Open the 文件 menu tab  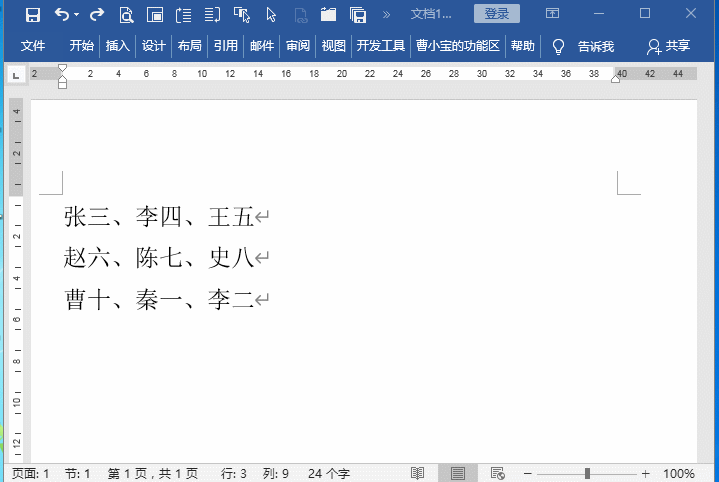point(33,46)
